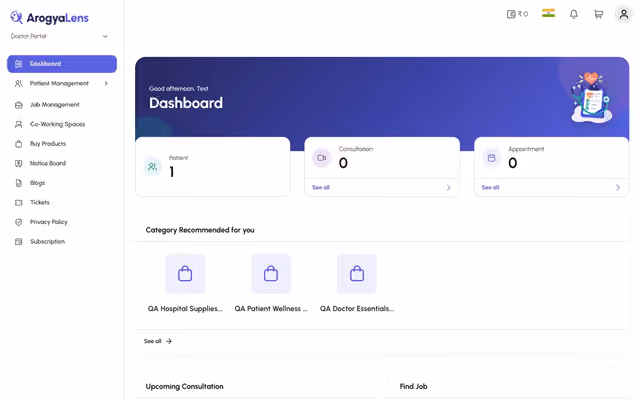Click the Tickets icon
The image size is (640, 400).
tap(18, 202)
